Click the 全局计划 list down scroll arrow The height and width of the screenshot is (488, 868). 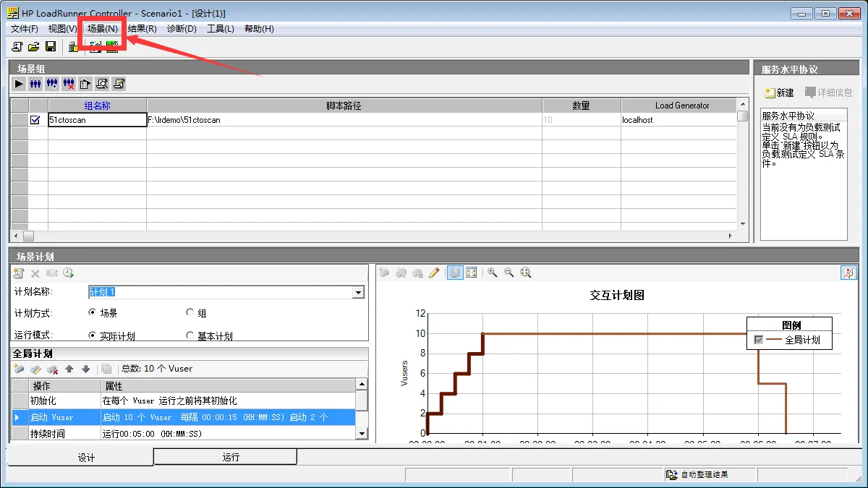[362, 433]
